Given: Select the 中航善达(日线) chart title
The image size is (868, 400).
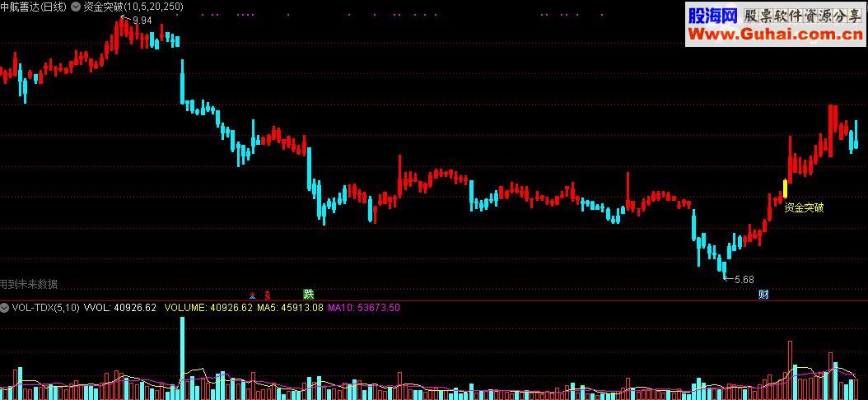Looking at the screenshot, I should point(34,7).
